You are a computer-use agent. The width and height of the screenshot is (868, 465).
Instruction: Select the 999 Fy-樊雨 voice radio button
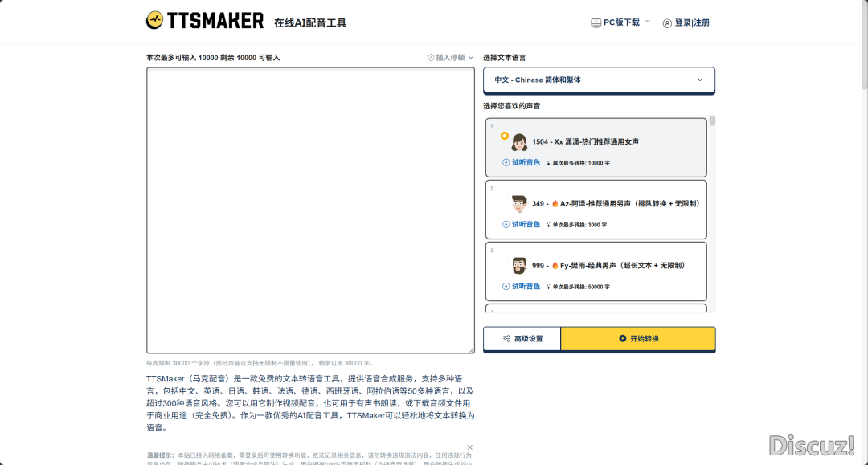[x=504, y=259]
